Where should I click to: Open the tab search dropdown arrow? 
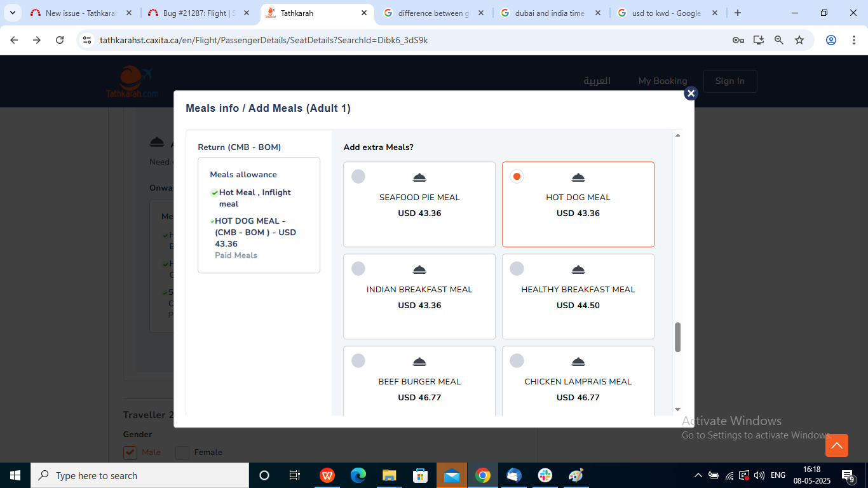(x=12, y=13)
